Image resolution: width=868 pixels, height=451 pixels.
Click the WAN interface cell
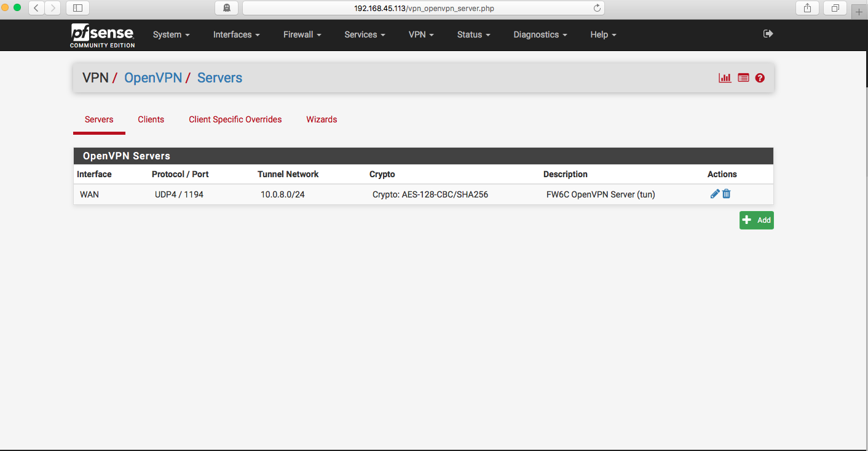click(89, 194)
